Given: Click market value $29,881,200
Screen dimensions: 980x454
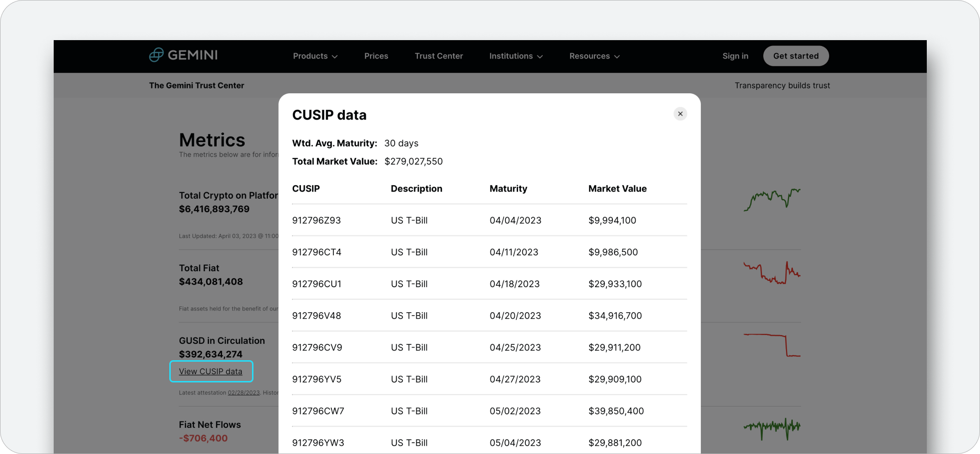Looking at the screenshot, I should coord(615,443).
